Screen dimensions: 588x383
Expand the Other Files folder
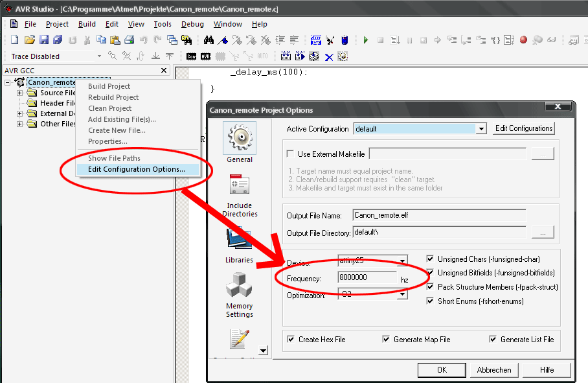[19, 124]
